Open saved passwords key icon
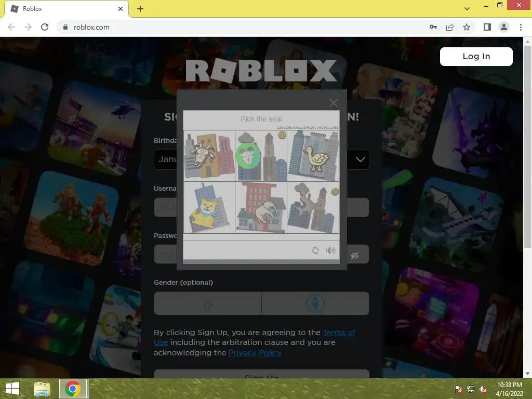Viewport: 532px width, 399px height. tap(433, 27)
